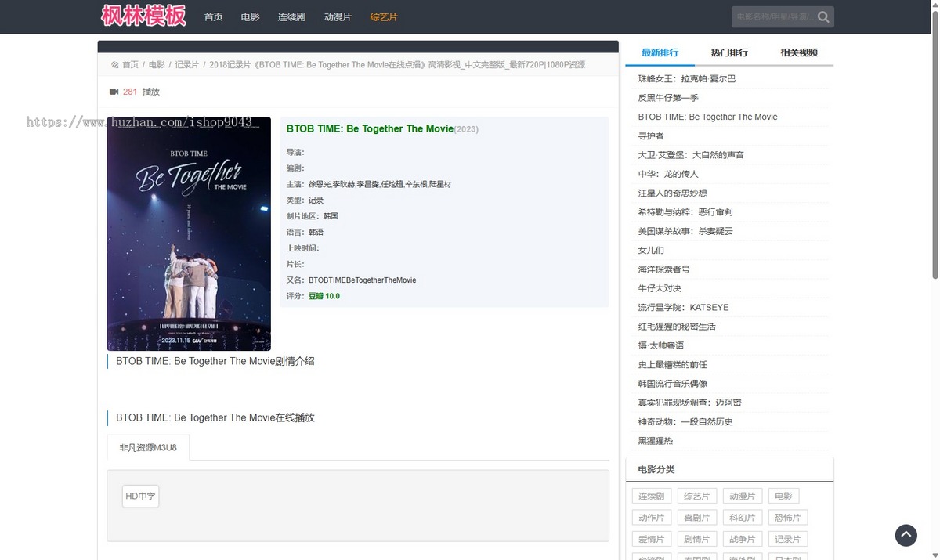Open 珠峰女王：拉克帕·夏尔巴 in ranking list
940x560 pixels.
(x=687, y=79)
